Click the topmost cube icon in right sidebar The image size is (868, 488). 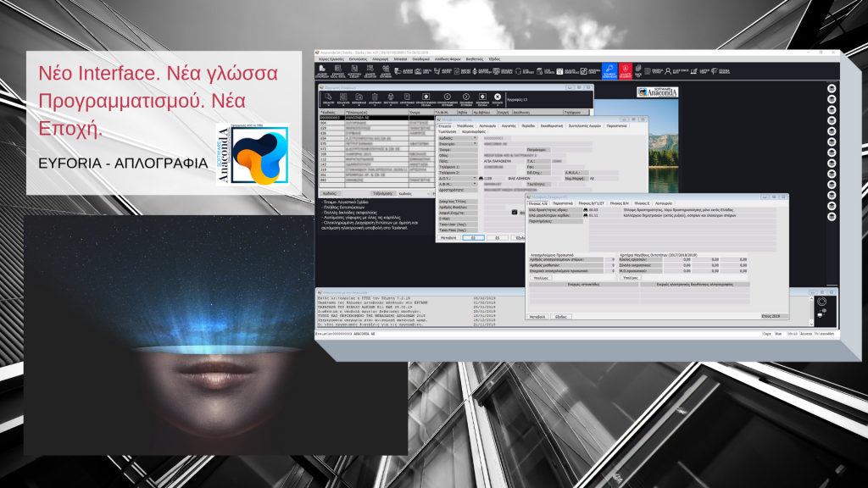[x=832, y=88]
